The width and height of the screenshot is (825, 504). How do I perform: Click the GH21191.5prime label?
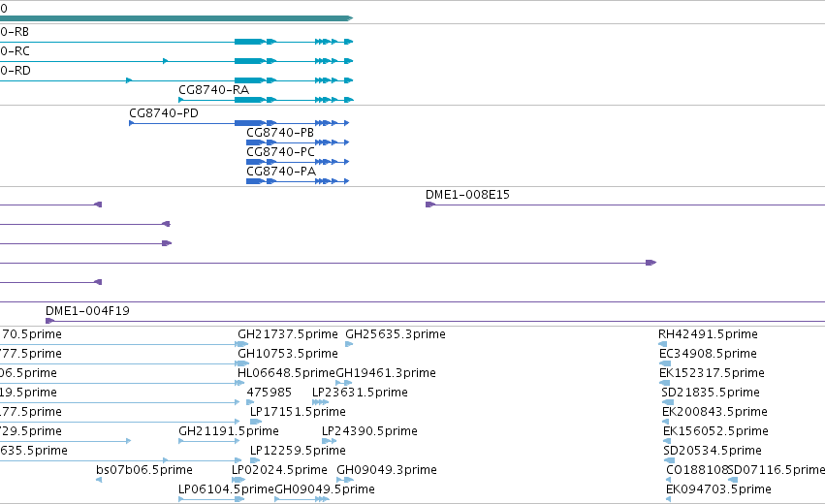tap(229, 431)
